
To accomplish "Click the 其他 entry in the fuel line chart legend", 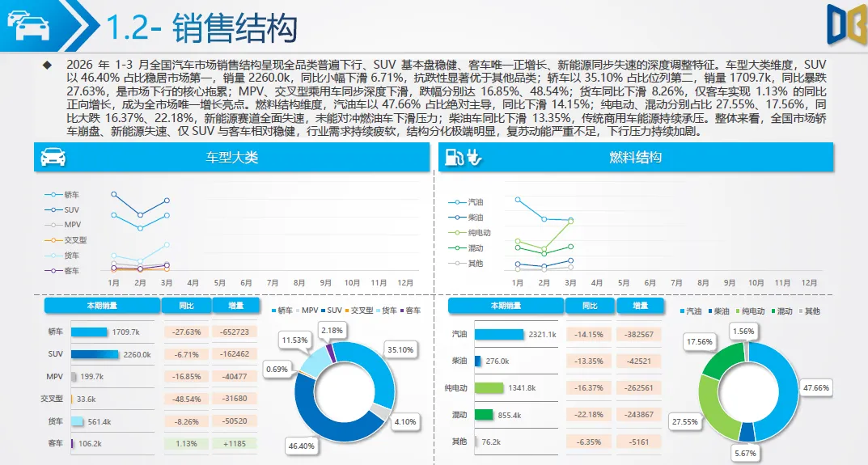I will pos(466,264).
